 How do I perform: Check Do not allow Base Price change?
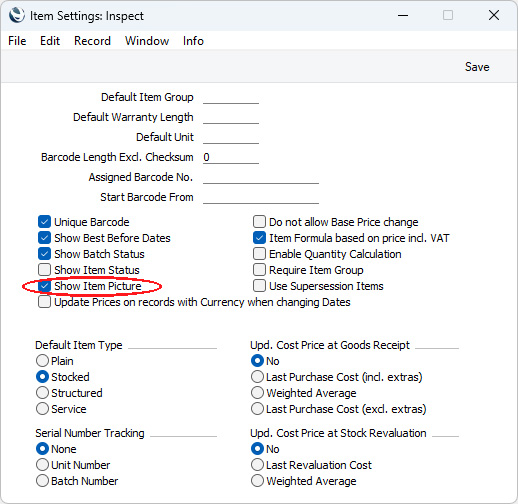(x=259, y=222)
